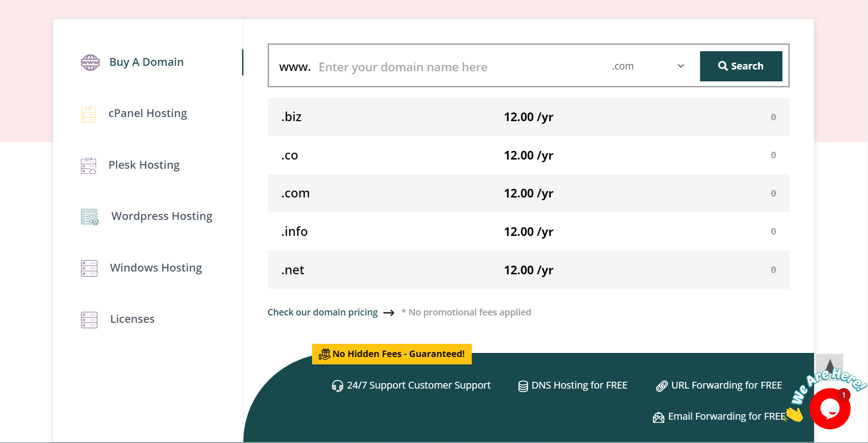Click the Buy A Domain globe icon
868x443 pixels.
coord(90,63)
